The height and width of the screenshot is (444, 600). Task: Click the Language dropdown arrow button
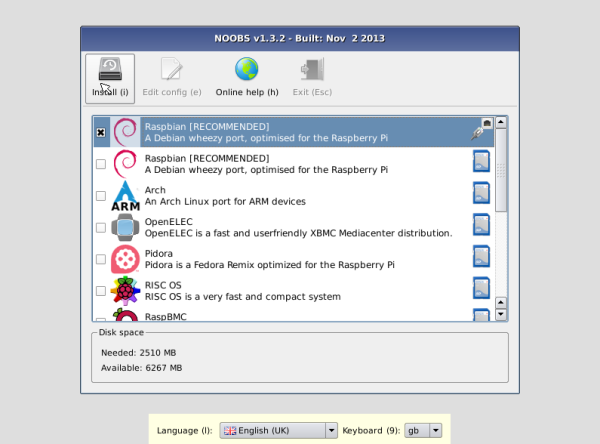331,431
